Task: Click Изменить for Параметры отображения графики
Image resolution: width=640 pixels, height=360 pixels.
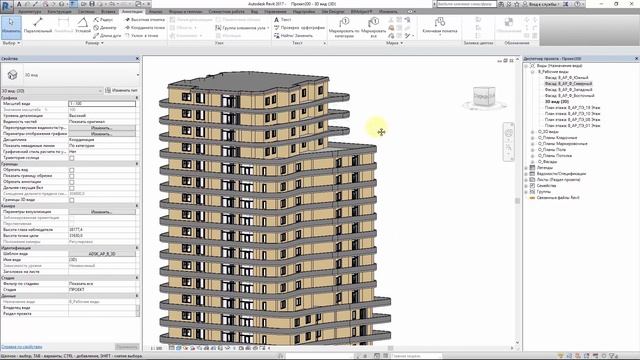Action: pyautogui.click(x=102, y=134)
